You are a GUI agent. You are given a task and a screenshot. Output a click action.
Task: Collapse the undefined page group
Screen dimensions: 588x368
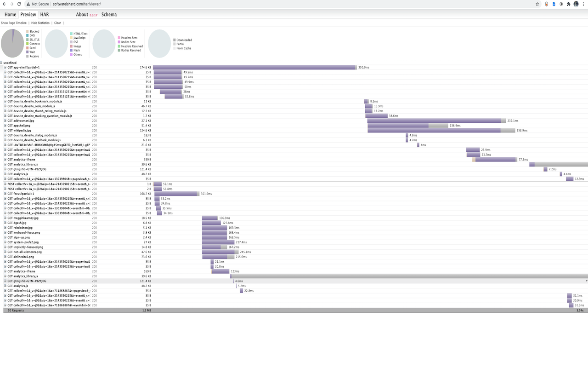click(1, 63)
